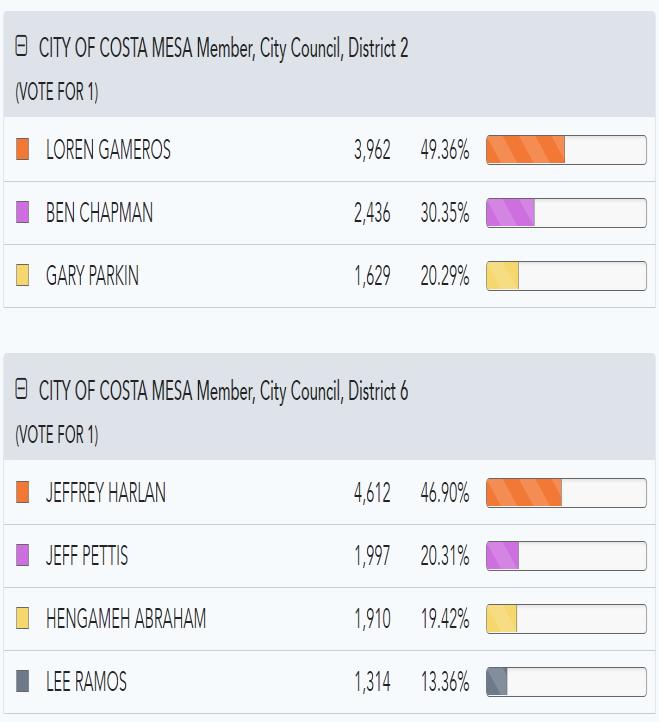
Task: Click Ben Chapman purple color swatch
Action: (x=23, y=213)
